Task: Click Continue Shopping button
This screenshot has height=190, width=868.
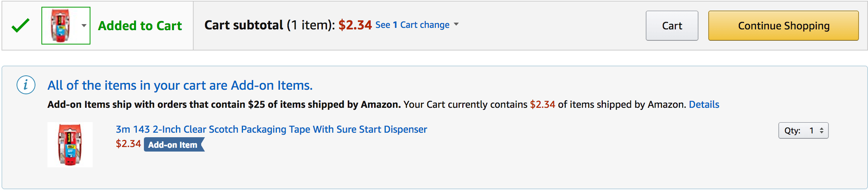Action: (784, 26)
